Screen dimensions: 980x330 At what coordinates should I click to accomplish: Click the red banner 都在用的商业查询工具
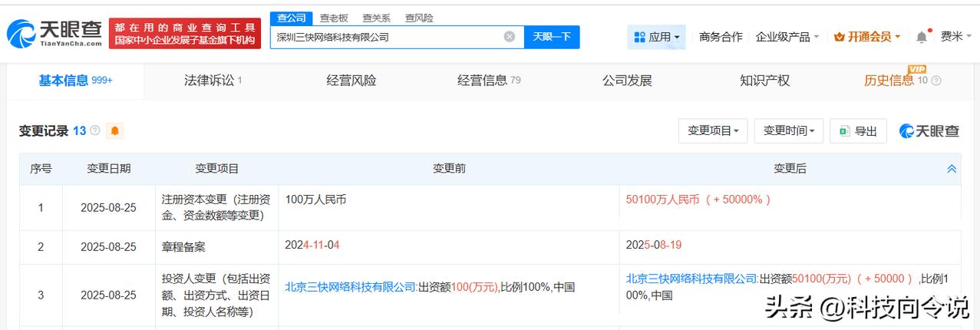click(x=184, y=33)
